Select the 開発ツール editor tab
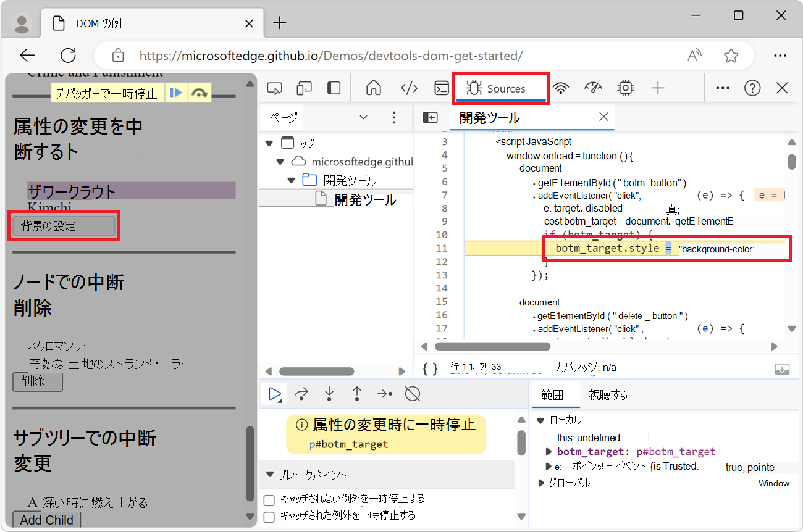The width and height of the screenshot is (803, 532). coord(531,117)
